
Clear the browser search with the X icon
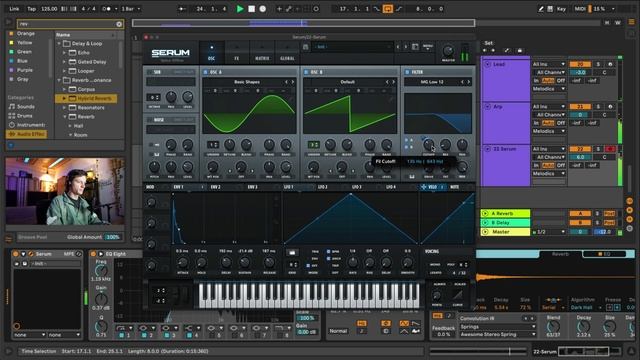click(x=119, y=24)
